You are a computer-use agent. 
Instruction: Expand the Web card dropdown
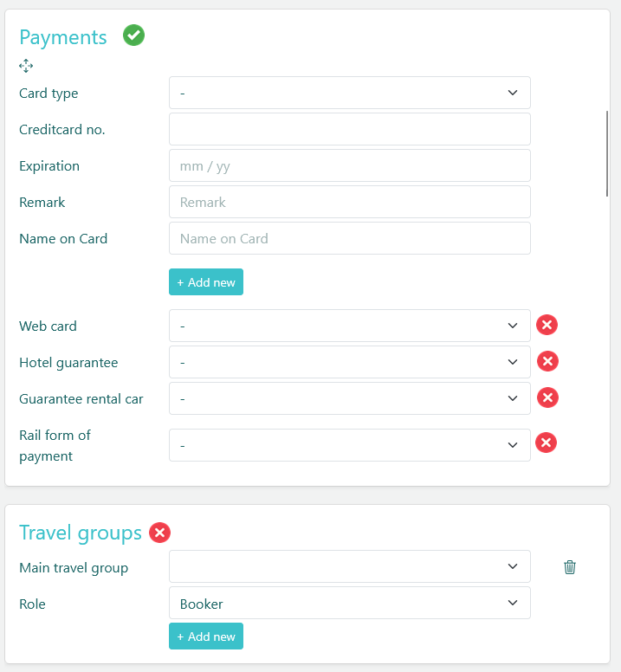coord(349,326)
